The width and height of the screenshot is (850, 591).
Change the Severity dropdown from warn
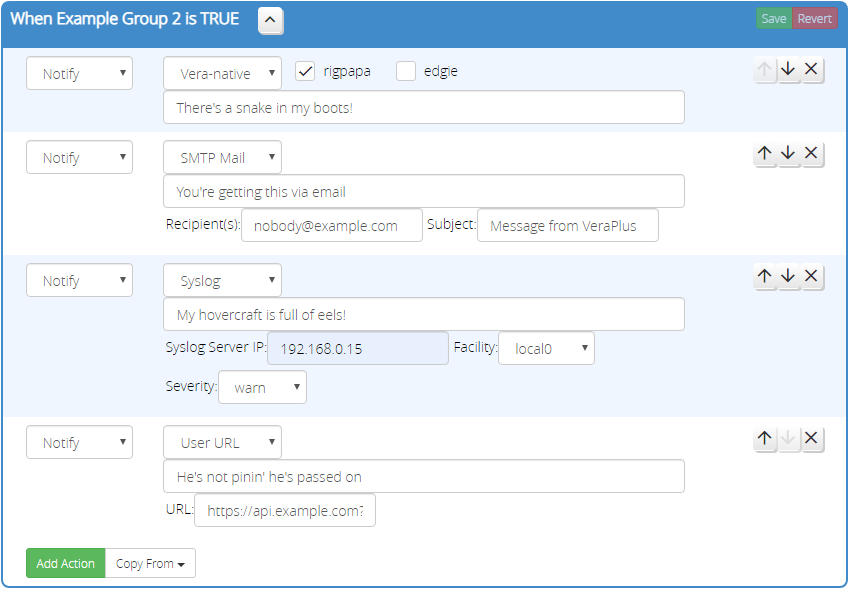pyautogui.click(x=262, y=387)
